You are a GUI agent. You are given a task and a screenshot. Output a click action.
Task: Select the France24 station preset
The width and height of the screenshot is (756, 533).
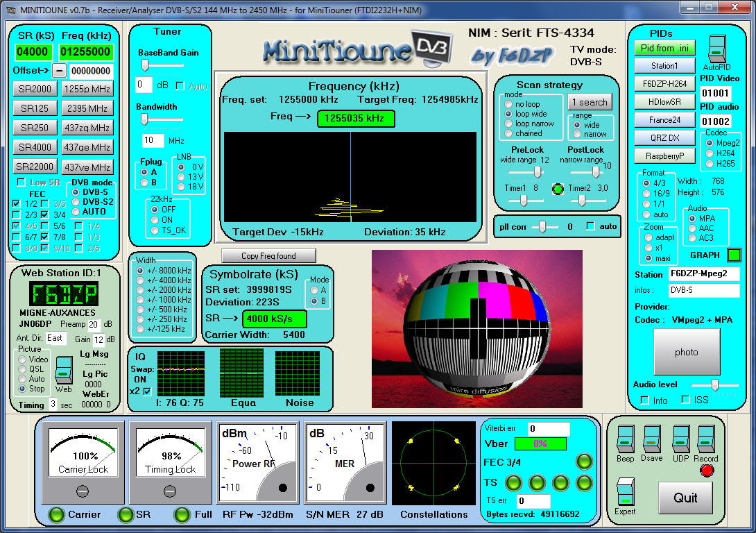click(665, 120)
